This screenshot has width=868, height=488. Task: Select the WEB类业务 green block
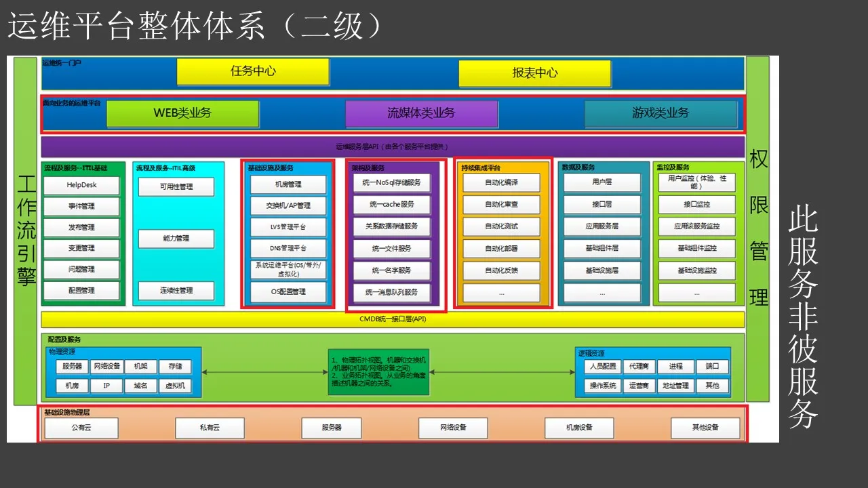pyautogui.click(x=183, y=114)
